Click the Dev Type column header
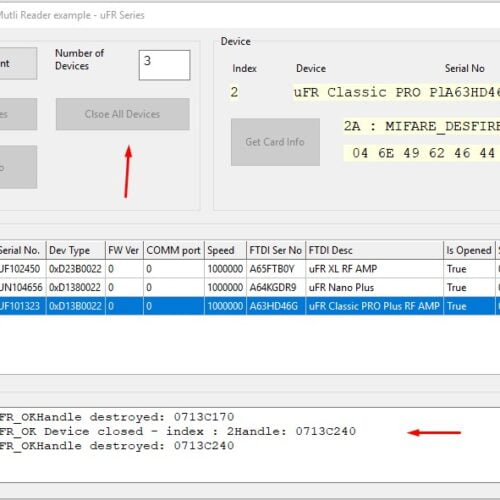This screenshot has height=500, width=500. click(x=76, y=250)
